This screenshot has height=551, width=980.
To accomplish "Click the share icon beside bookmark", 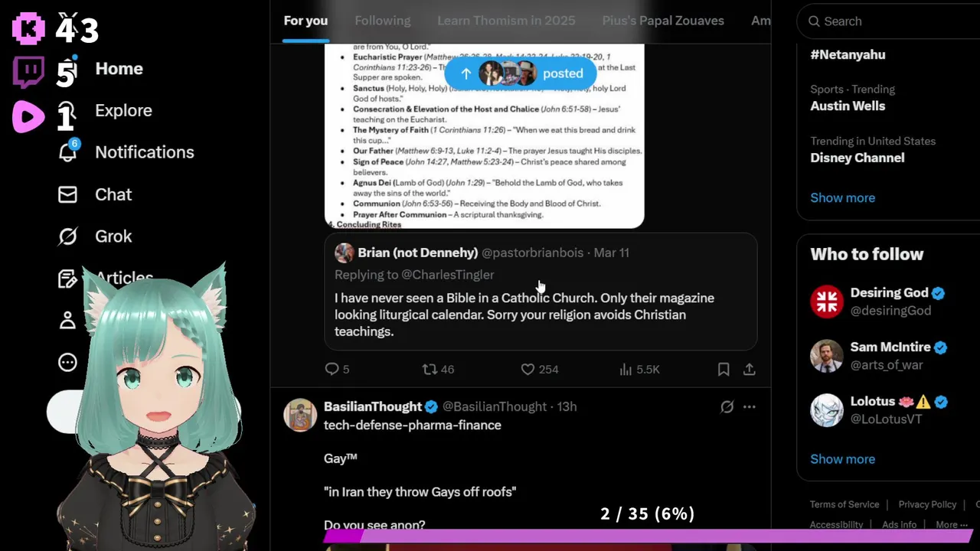I will tap(750, 369).
